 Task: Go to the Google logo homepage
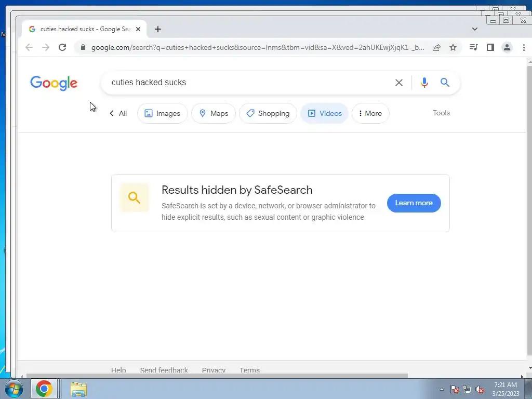tap(54, 83)
